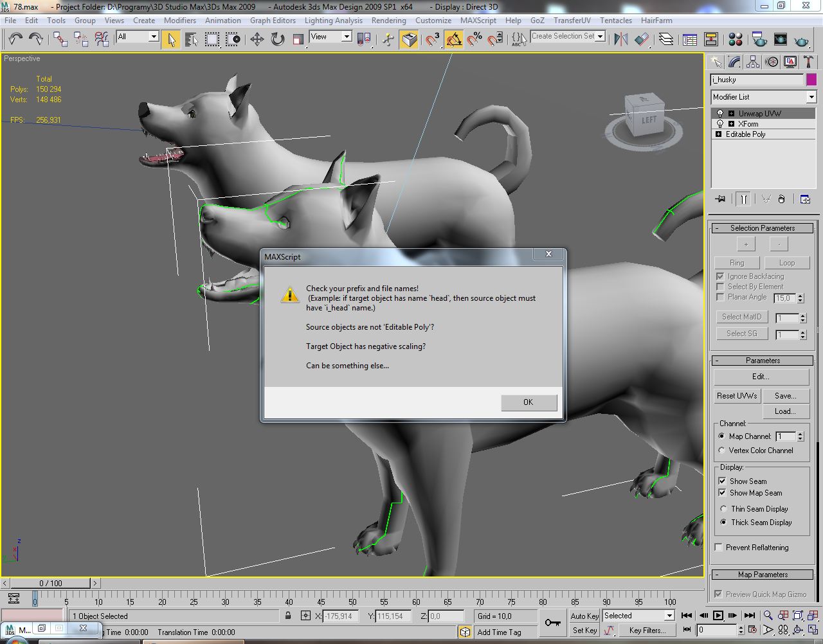This screenshot has width=823, height=644.
Task: Open the HairFarm menu
Action: (x=656, y=21)
